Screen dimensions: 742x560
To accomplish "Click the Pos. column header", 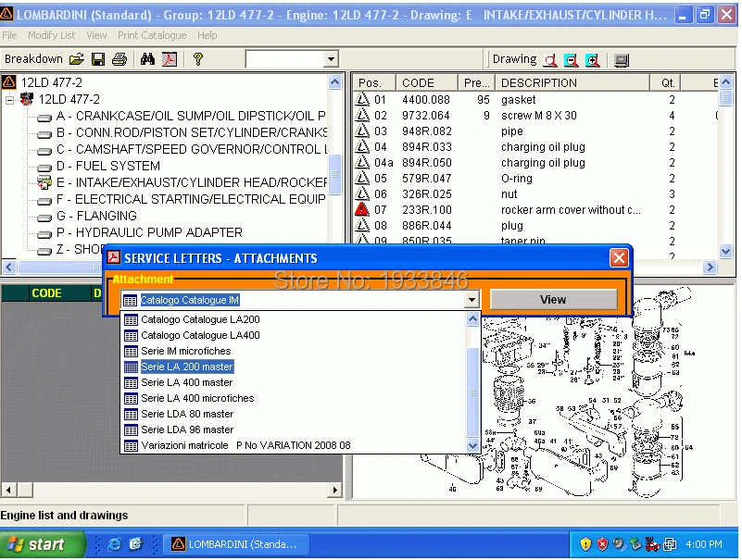I will tap(375, 82).
